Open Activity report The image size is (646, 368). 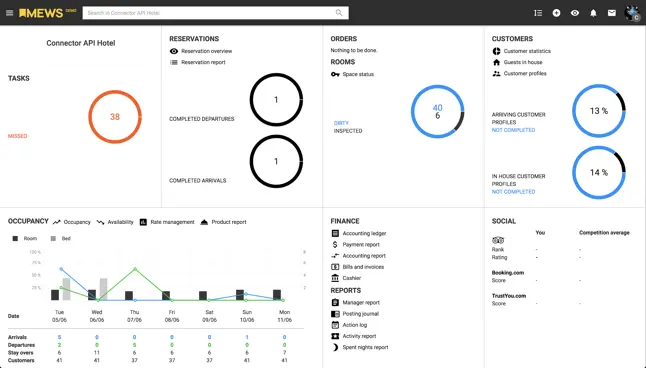tap(359, 336)
